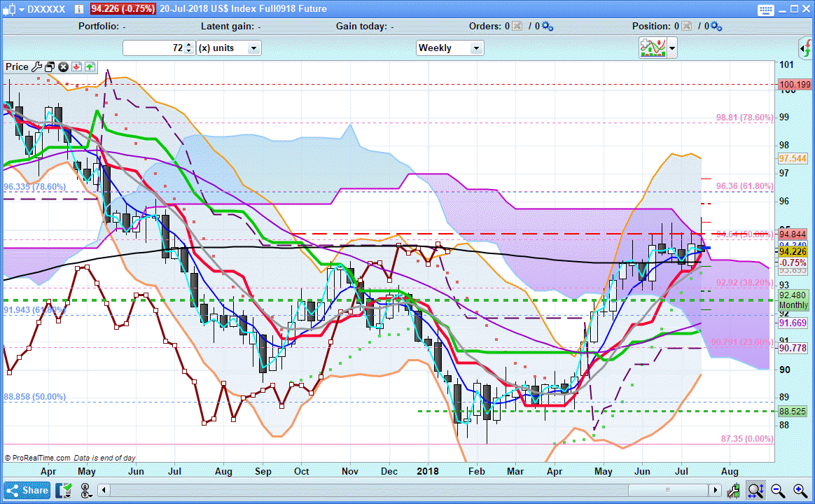The image size is (815, 504).
Task: Click the zoom out magnifier
Action: click(x=778, y=490)
